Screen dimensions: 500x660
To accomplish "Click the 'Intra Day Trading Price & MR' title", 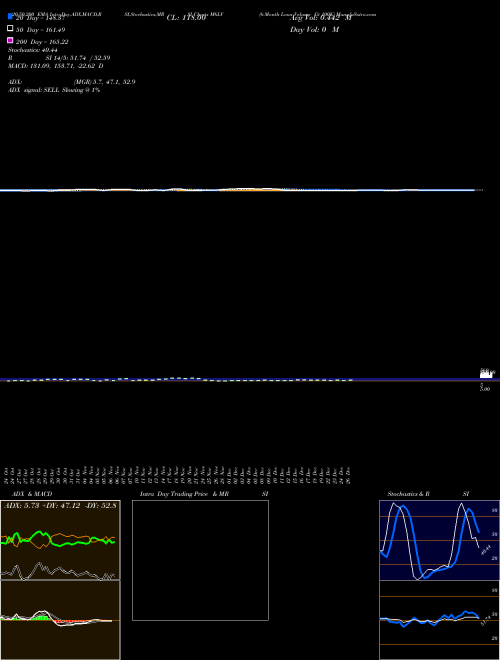I will point(184,494).
